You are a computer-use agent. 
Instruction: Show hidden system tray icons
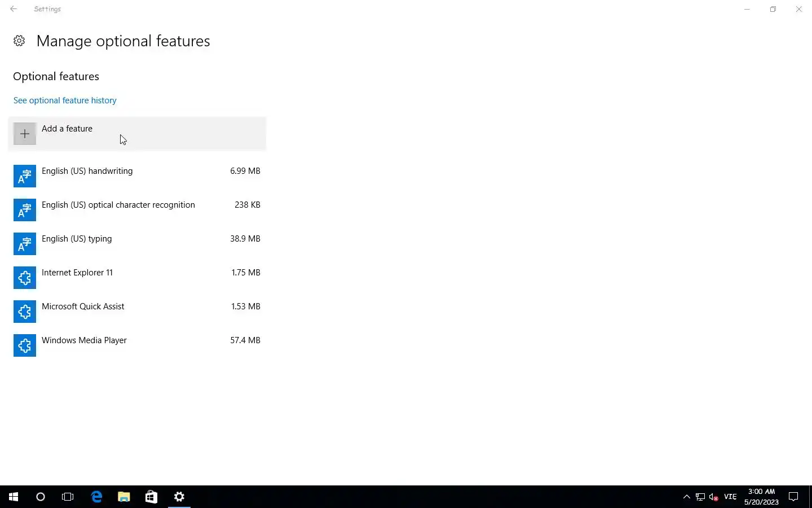tap(686, 497)
